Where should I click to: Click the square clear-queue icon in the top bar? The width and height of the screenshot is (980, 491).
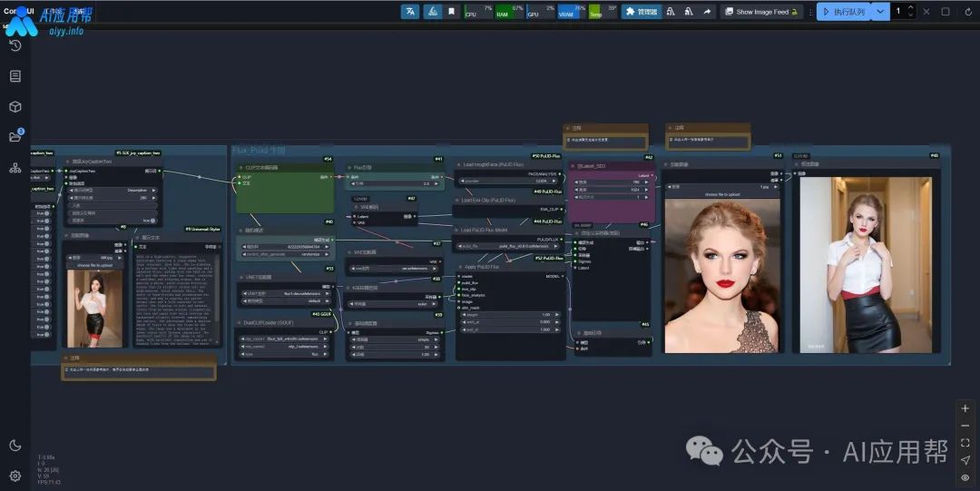946,11
